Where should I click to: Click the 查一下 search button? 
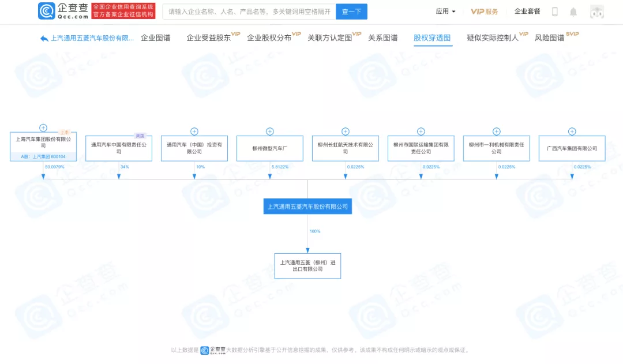(351, 11)
